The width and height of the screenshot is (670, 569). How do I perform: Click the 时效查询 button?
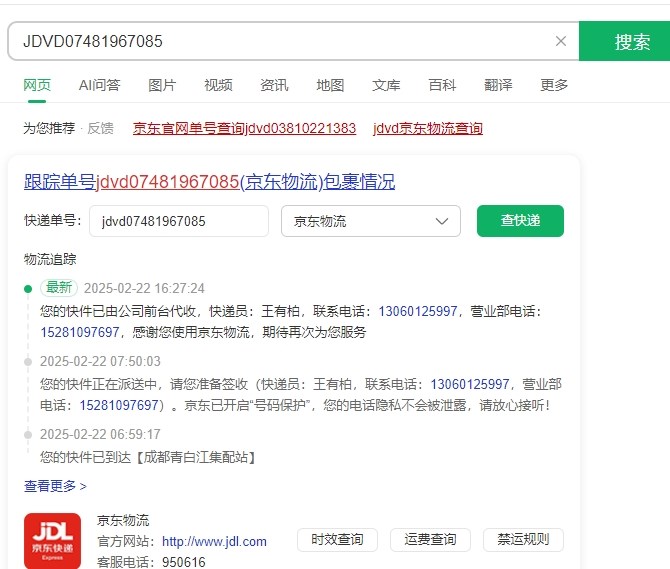[x=338, y=540]
